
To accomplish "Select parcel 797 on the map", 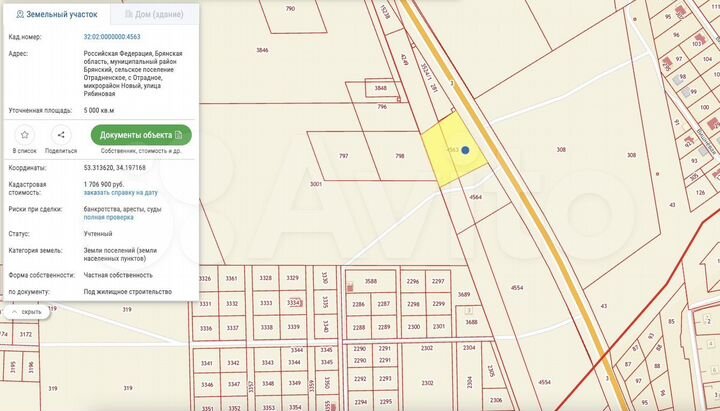I will [343, 156].
